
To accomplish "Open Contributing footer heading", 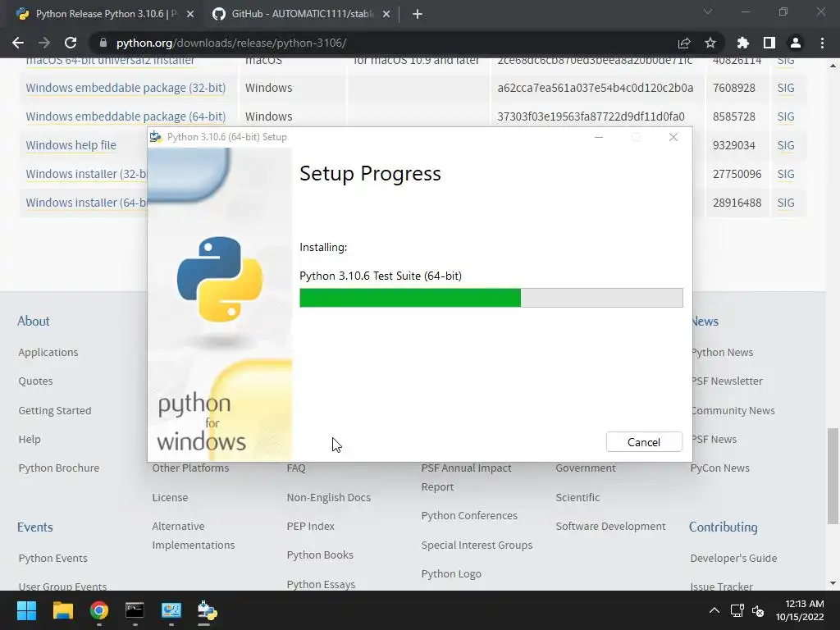I will (x=724, y=527).
